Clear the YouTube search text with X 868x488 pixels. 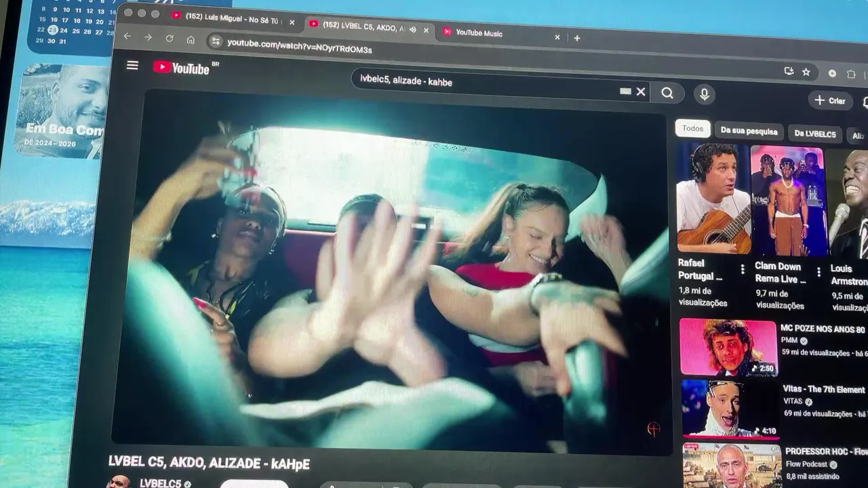[x=641, y=91]
